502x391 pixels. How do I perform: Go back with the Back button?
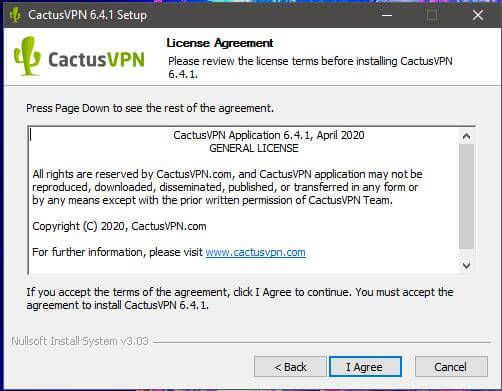coord(290,367)
